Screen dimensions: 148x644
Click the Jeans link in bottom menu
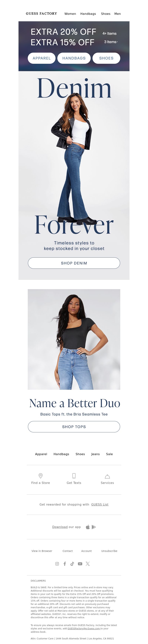click(95, 454)
